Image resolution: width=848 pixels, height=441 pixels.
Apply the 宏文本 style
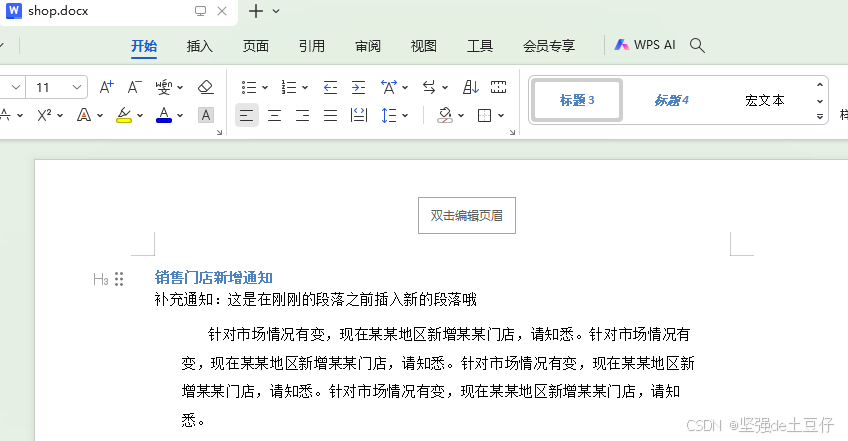pyautogui.click(x=764, y=100)
